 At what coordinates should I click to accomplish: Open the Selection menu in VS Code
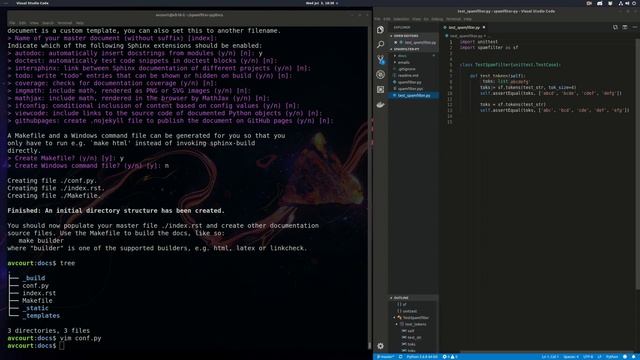tap(401, 19)
